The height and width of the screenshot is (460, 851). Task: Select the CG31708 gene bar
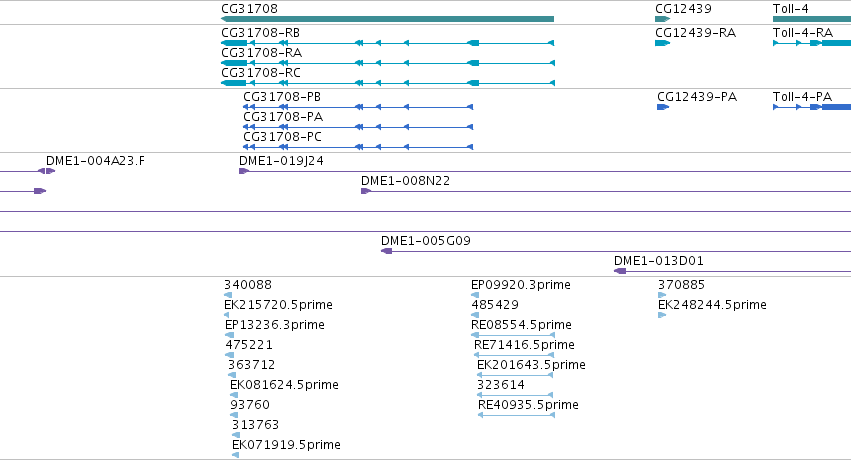pos(388,19)
